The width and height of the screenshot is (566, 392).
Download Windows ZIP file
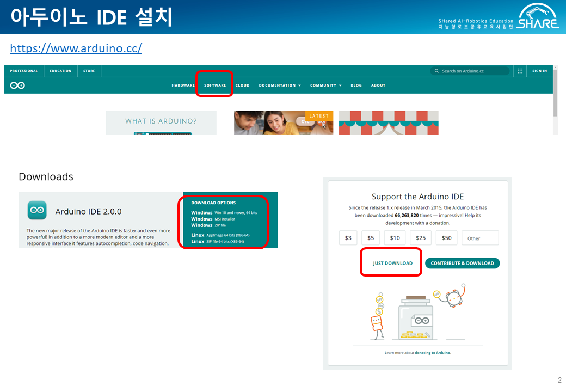[x=208, y=225]
